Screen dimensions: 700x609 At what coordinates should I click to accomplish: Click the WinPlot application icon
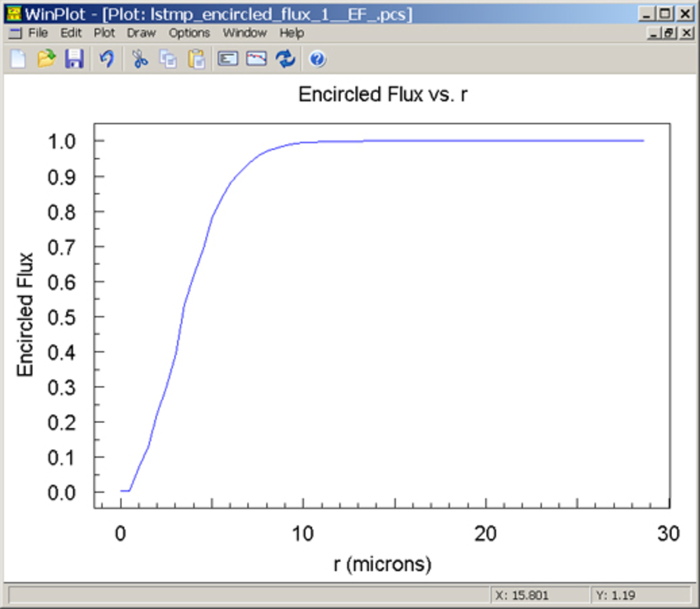15,12
